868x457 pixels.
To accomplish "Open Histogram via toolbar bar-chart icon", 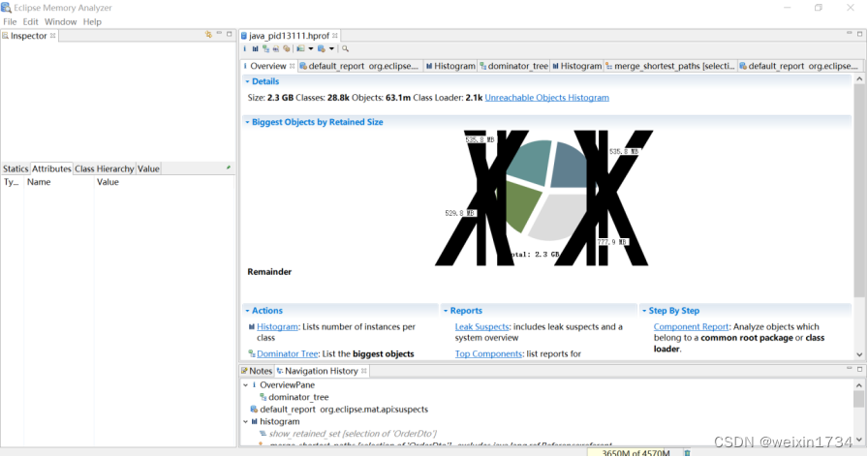I will click(x=255, y=48).
